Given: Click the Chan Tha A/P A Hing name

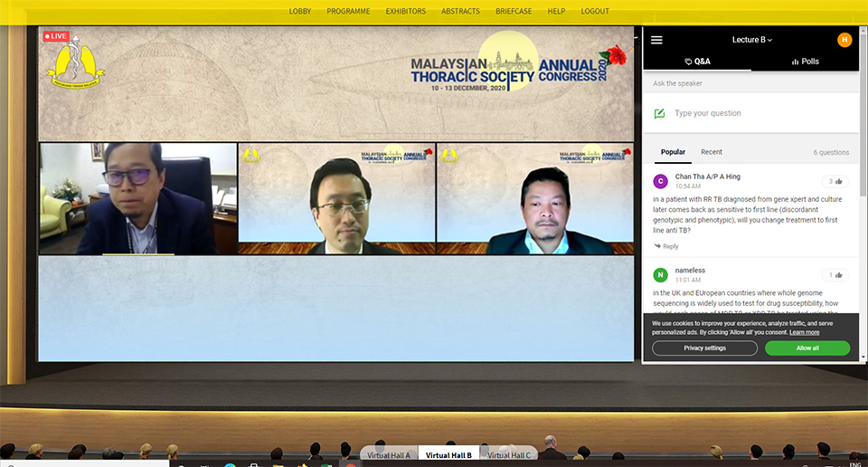Looking at the screenshot, I should pyautogui.click(x=707, y=176).
